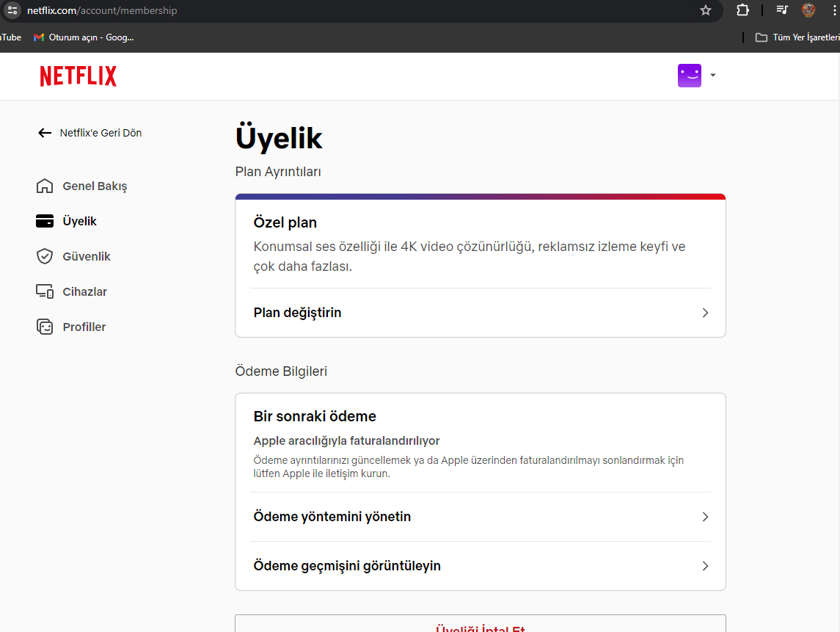Click chevron beside Ödeme geçmişini görüntüleyin
840x632 pixels.
[705, 566]
